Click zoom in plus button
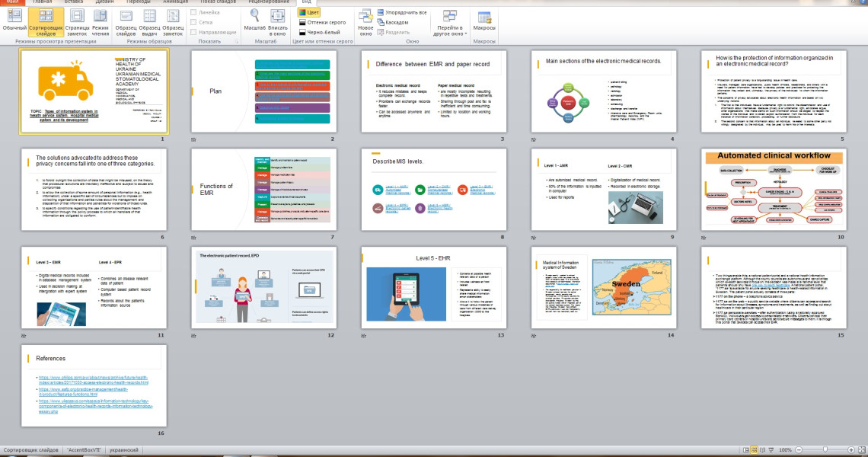The image size is (868, 457). click(x=850, y=450)
